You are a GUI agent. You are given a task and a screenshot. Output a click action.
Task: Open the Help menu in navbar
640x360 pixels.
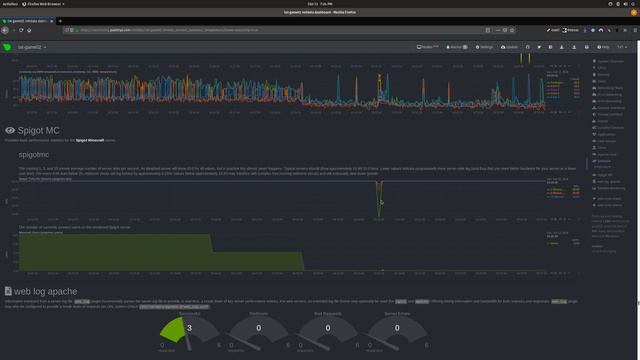point(603,47)
